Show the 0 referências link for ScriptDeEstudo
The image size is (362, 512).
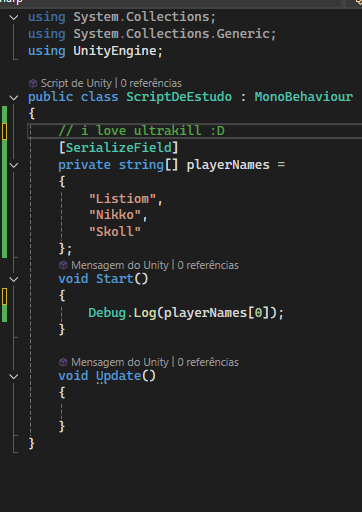tap(151, 83)
